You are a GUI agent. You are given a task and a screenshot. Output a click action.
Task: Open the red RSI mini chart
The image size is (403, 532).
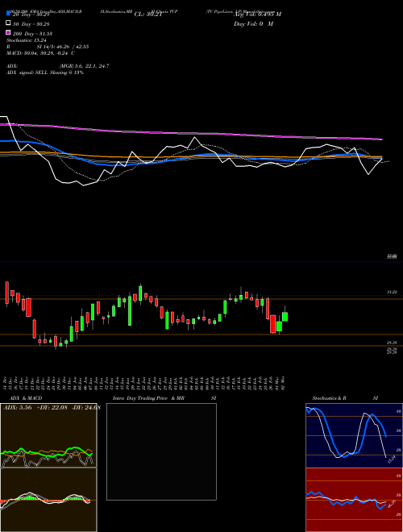pos(354,500)
